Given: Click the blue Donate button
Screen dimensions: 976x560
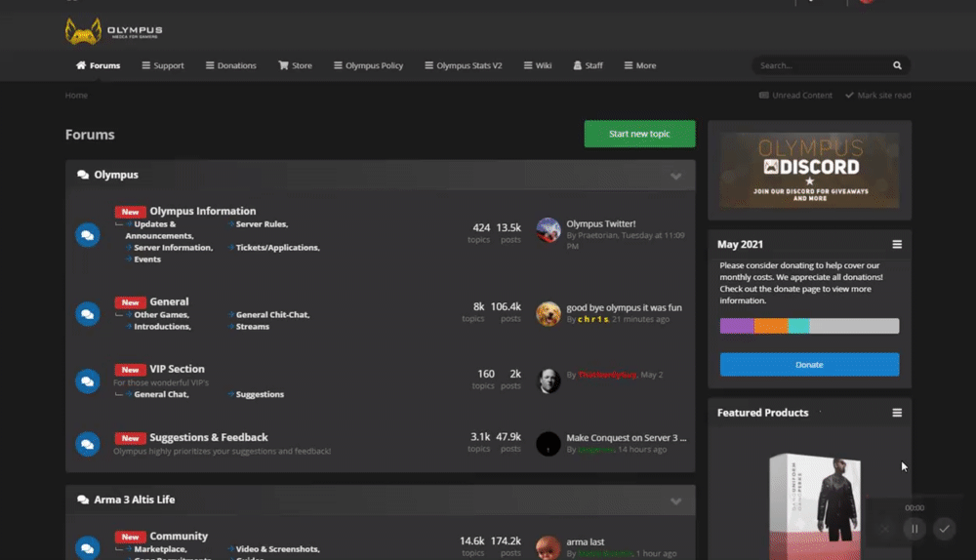Looking at the screenshot, I should (x=809, y=365).
